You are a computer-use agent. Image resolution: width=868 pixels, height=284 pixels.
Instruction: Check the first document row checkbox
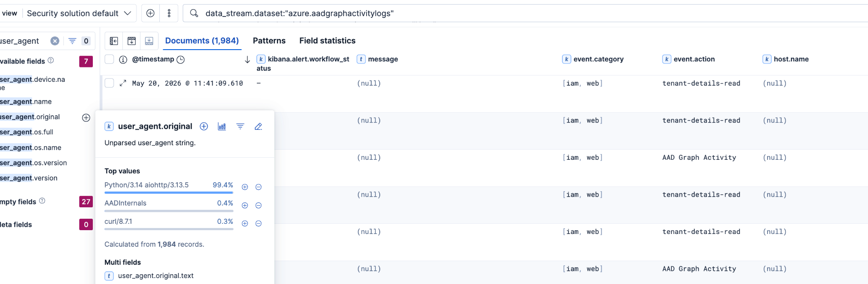pyautogui.click(x=109, y=83)
